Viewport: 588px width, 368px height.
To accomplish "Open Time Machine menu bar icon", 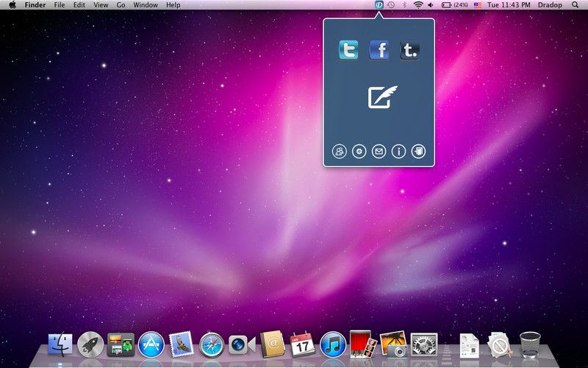I will point(391,5).
